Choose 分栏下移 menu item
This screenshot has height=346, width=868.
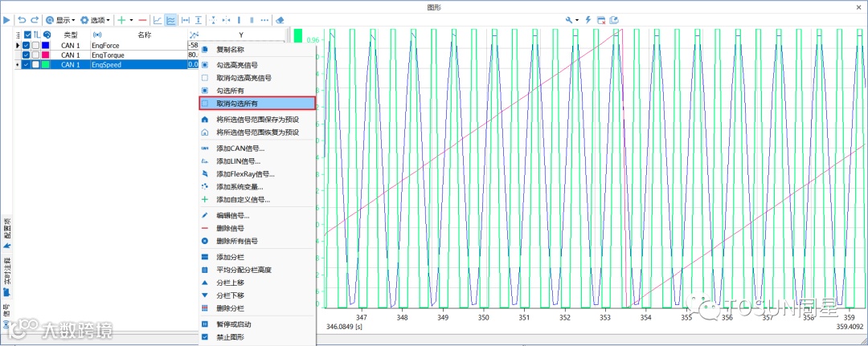coord(257,295)
